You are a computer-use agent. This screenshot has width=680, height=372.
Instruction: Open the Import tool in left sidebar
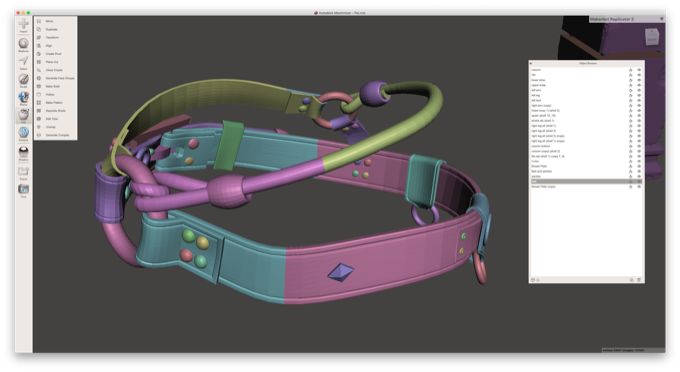(x=23, y=25)
